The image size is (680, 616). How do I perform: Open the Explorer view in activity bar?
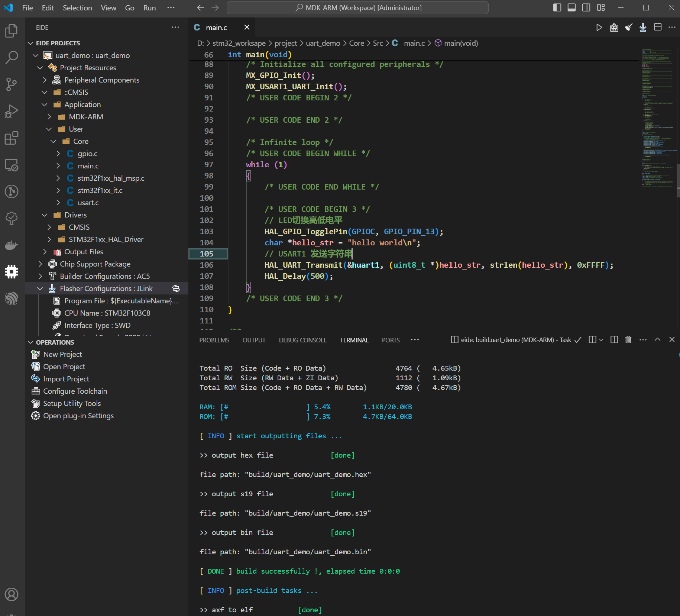pyautogui.click(x=12, y=31)
